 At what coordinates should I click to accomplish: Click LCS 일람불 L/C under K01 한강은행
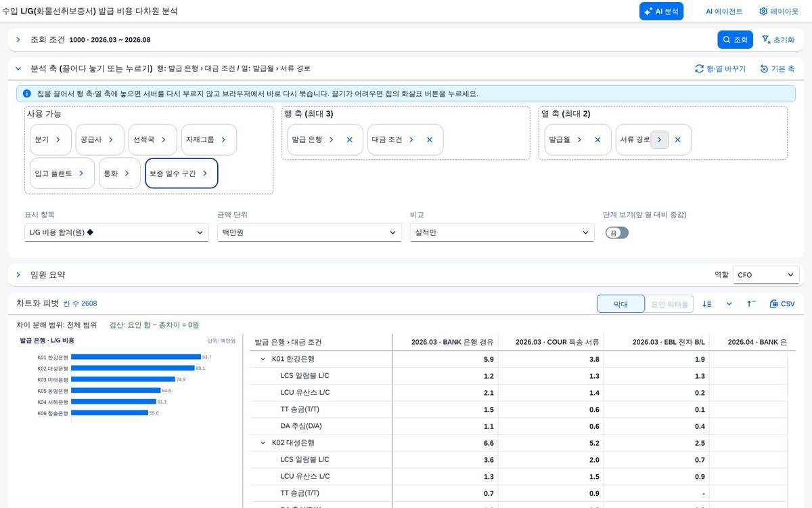coord(305,376)
